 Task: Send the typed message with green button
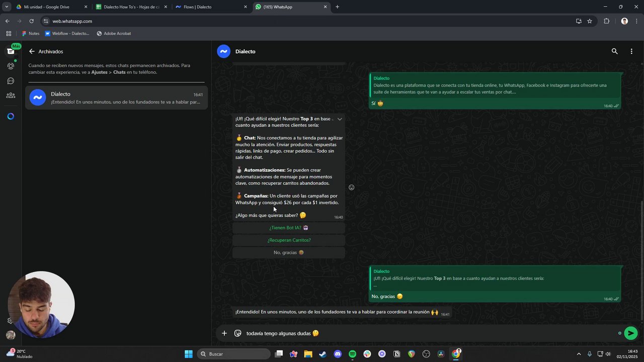coord(630,333)
